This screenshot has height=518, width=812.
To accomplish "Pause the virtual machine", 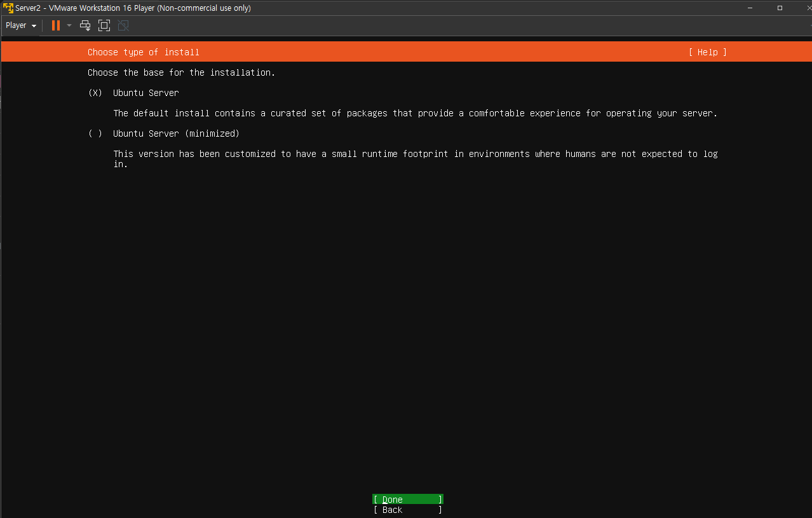I will (x=56, y=25).
